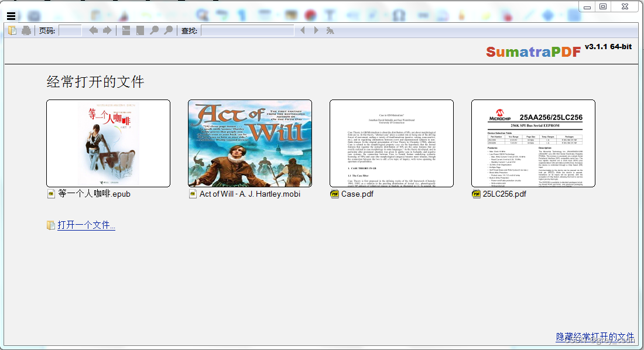Go to previous page arrow

(x=93, y=30)
